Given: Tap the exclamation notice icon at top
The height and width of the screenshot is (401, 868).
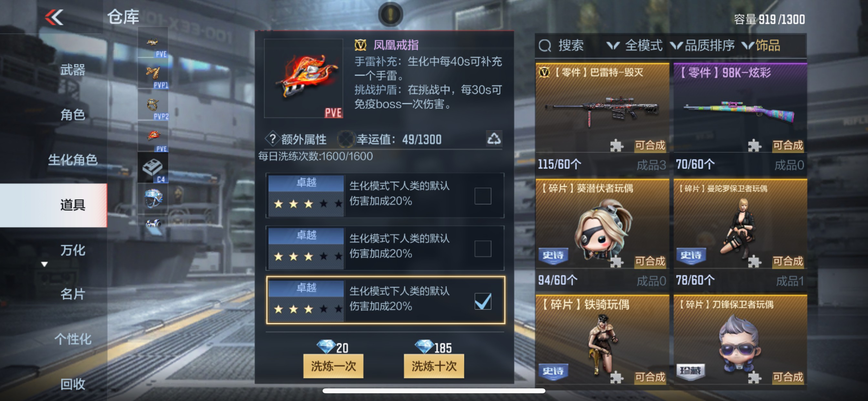Looking at the screenshot, I should pyautogui.click(x=390, y=15).
